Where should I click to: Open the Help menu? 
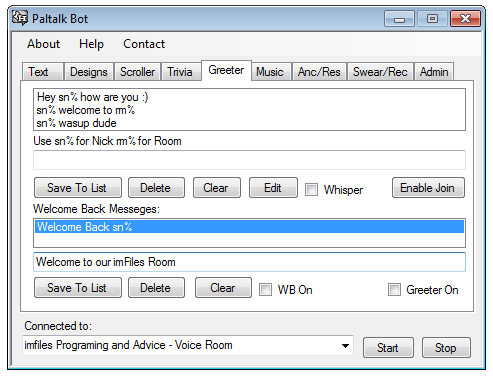click(91, 44)
